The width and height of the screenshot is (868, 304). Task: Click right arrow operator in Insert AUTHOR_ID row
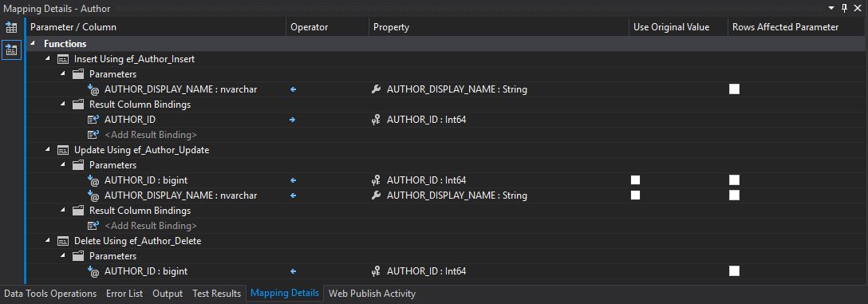292,120
